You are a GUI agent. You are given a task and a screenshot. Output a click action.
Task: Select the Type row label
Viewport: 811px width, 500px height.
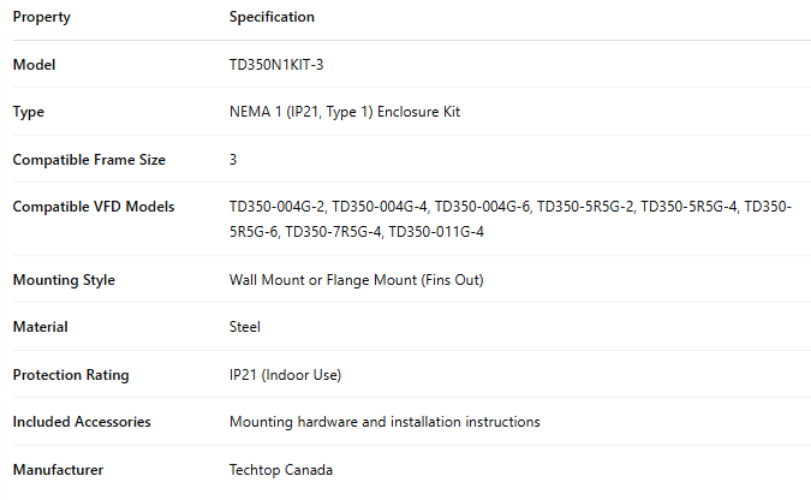[x=28, y=112]
